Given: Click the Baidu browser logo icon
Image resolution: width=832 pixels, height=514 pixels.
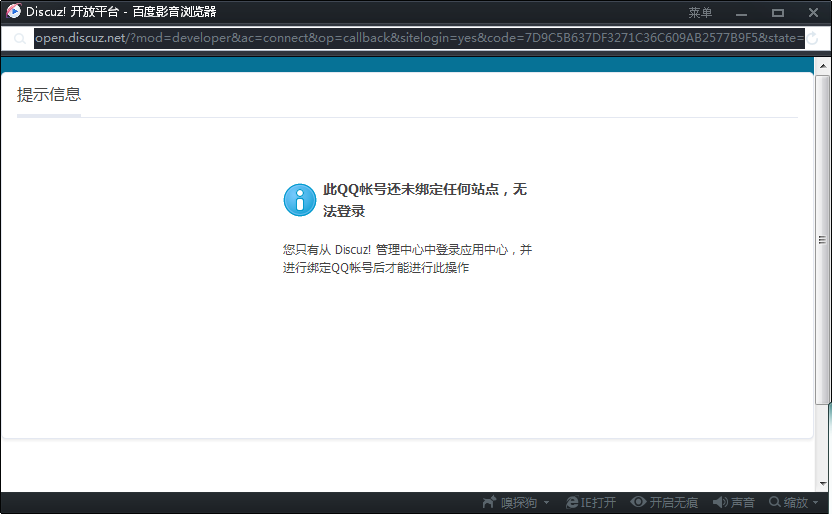Looking at the screenshot, I should click(13, 11).
